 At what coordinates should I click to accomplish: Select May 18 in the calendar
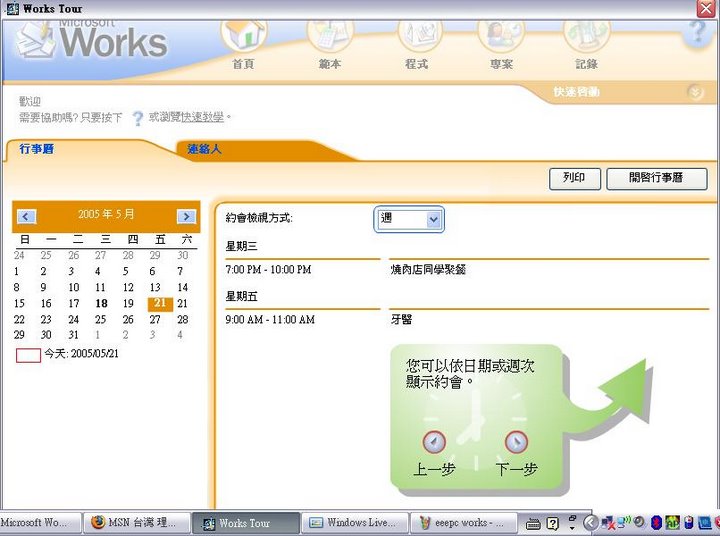pos(101,304)
